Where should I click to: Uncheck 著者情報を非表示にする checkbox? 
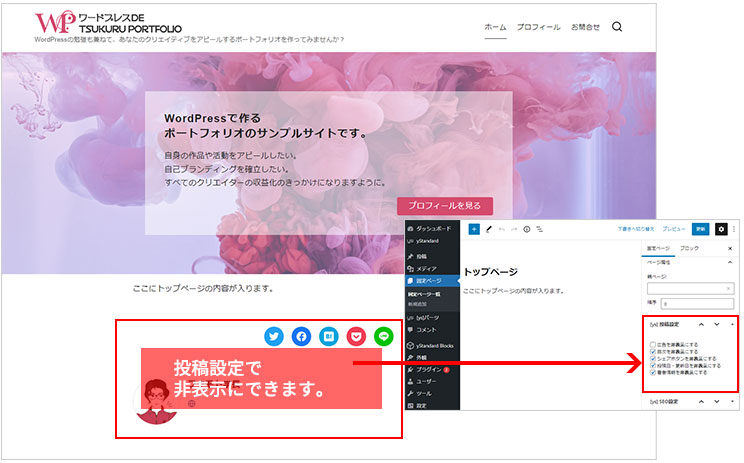(653, 372)
